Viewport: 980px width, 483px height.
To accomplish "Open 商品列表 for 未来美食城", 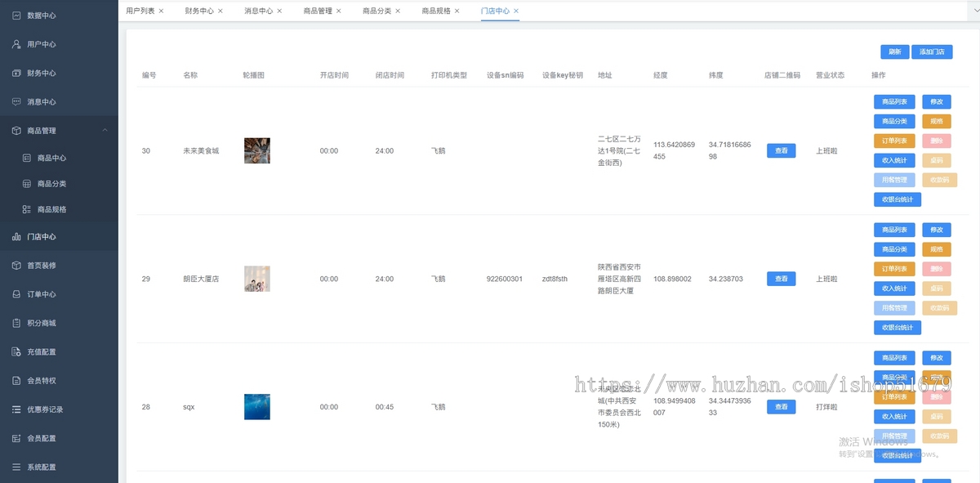I will [894, 102].
